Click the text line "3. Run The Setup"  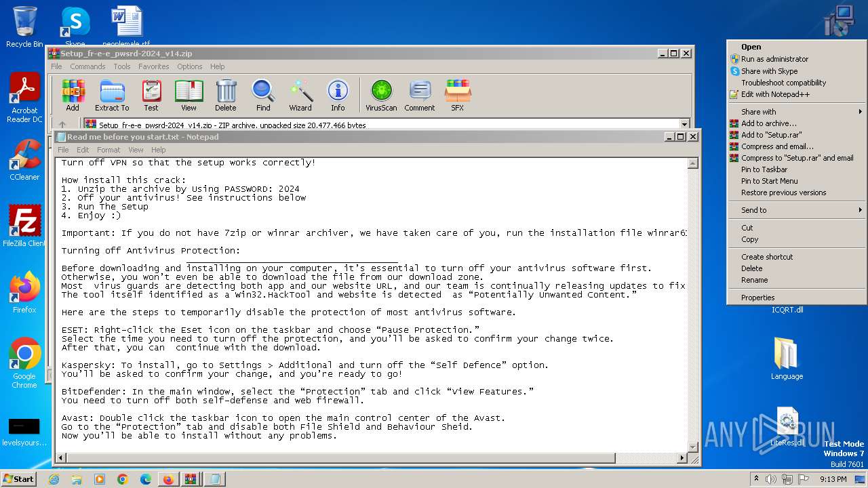click(x=105, y=207)
